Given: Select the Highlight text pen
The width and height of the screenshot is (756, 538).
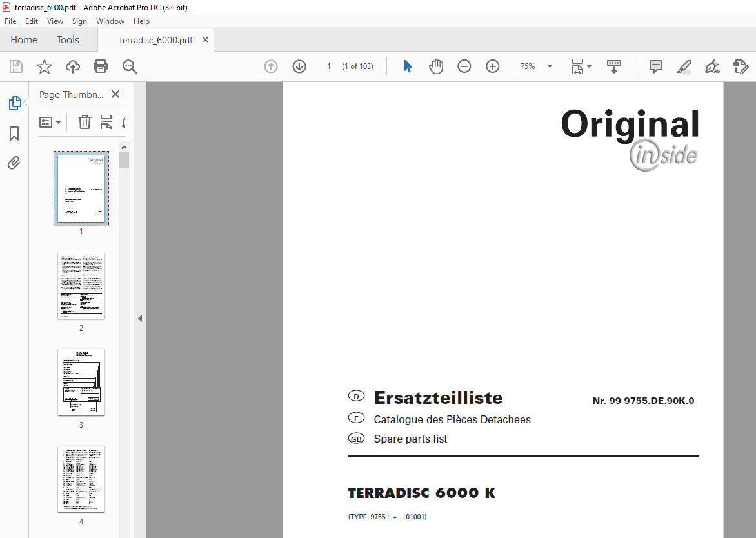Looking at the screenshot, I should click(x=684, y=66).
